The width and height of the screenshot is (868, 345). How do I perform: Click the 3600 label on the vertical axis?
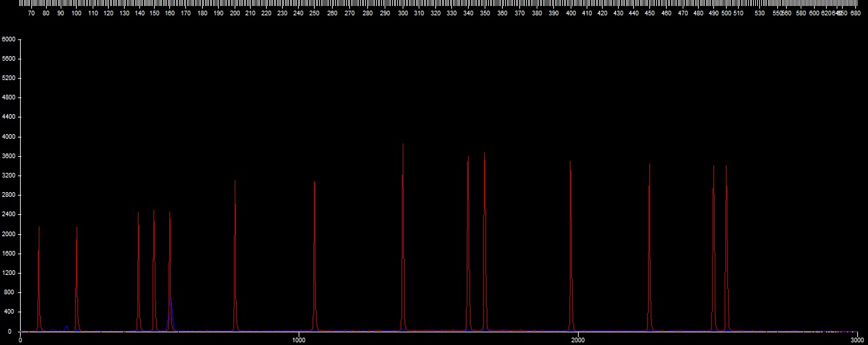8,156
